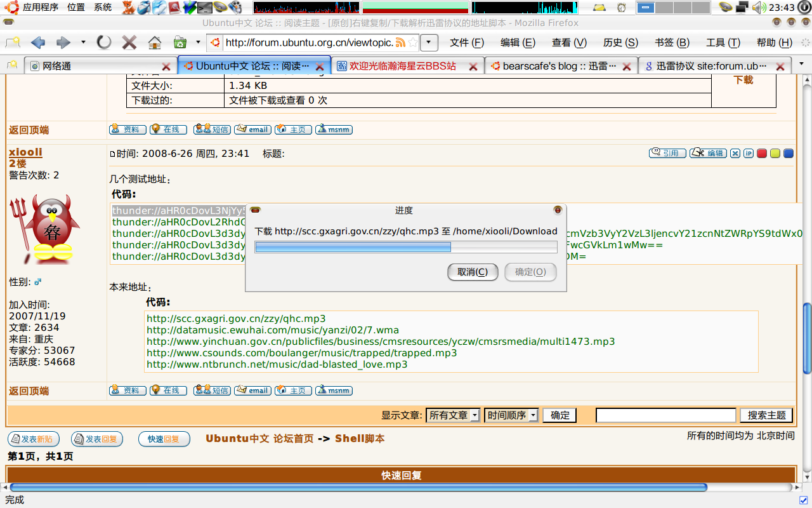
Task: Open the 历史 (S) menu
Action: [x=620, y=43]
